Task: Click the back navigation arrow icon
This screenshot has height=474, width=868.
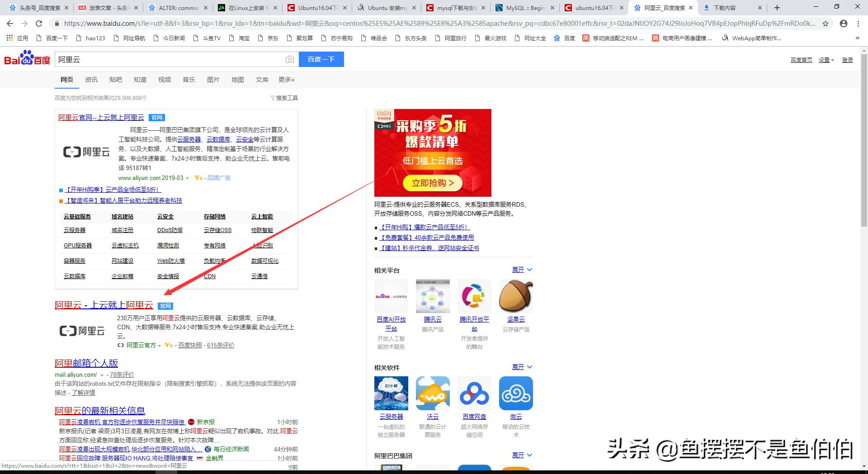Action: [x=9, y=24]
